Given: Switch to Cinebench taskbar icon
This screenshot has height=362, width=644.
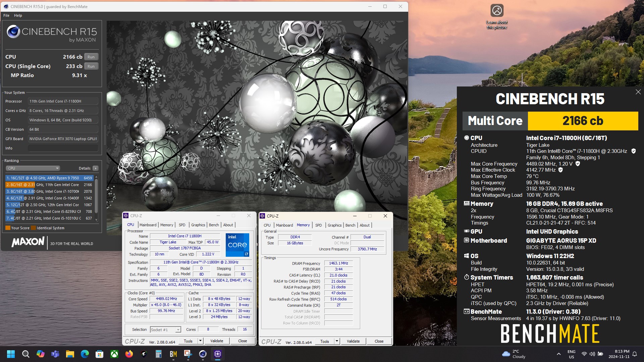Looking at the screenshot, I should [x=203, y=354].
